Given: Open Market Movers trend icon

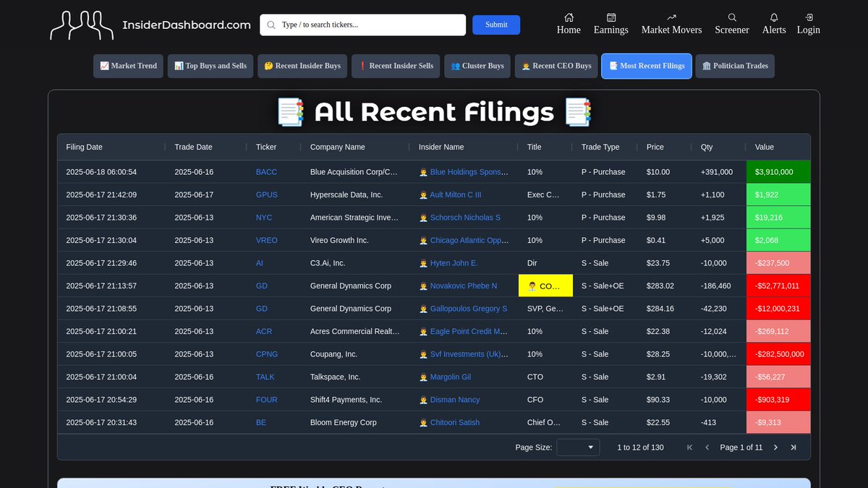Looking at the screenshot, I should 671,17.
